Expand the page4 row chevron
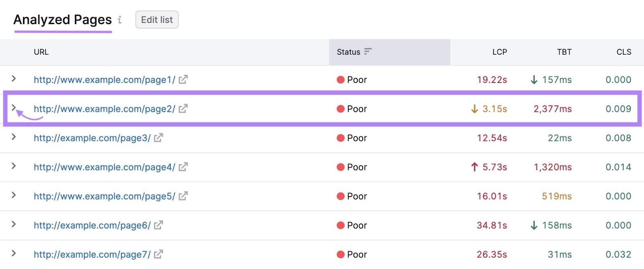 tap(14, 166)
